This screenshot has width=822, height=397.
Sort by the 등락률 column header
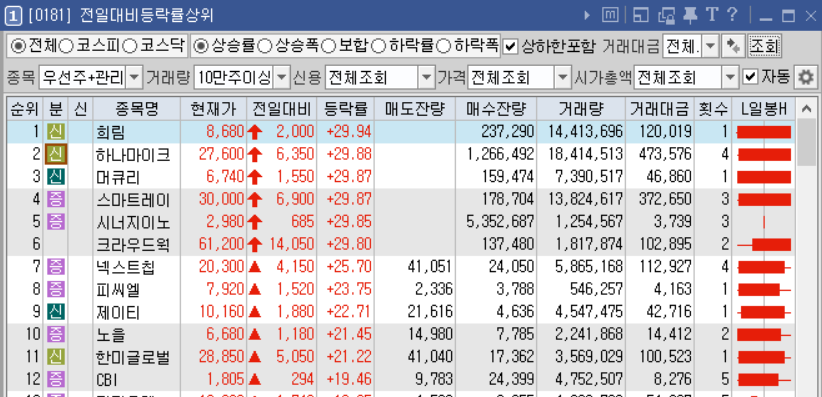[x=344, y=109]
